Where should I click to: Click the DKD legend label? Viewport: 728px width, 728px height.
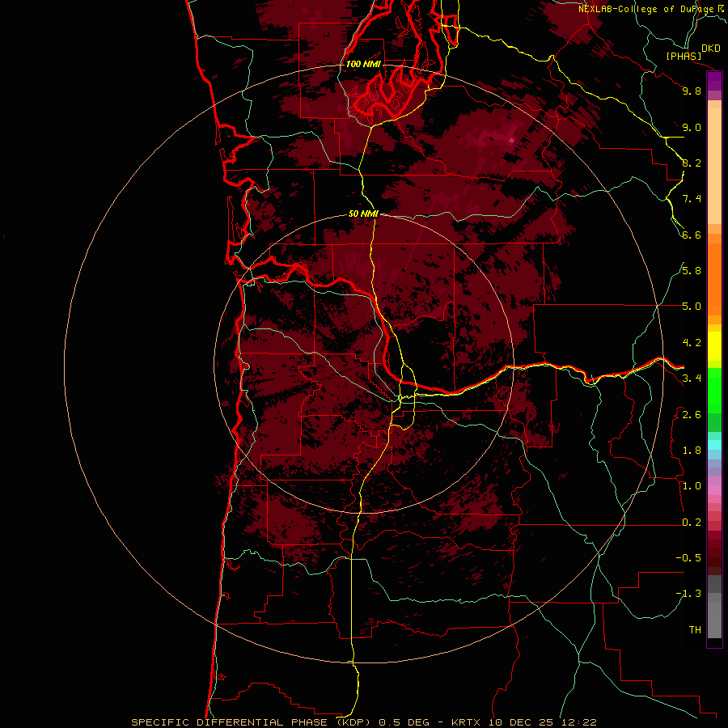click(711, 48)
